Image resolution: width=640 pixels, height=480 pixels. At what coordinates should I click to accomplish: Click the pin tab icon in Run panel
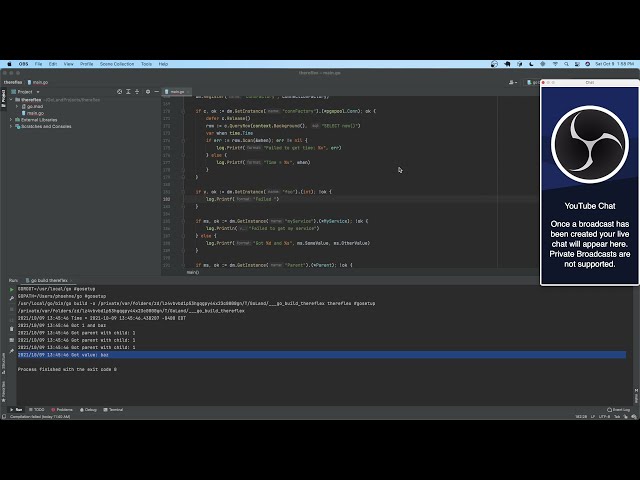11,351
